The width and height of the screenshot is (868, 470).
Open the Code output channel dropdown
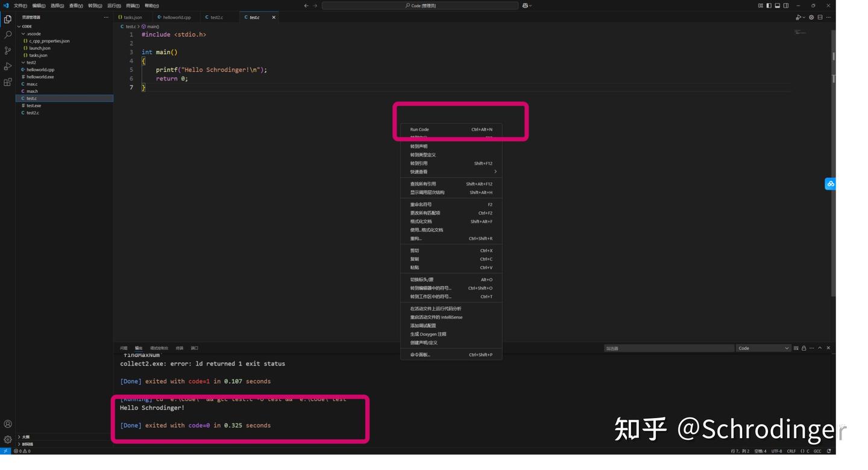point(763,348)
